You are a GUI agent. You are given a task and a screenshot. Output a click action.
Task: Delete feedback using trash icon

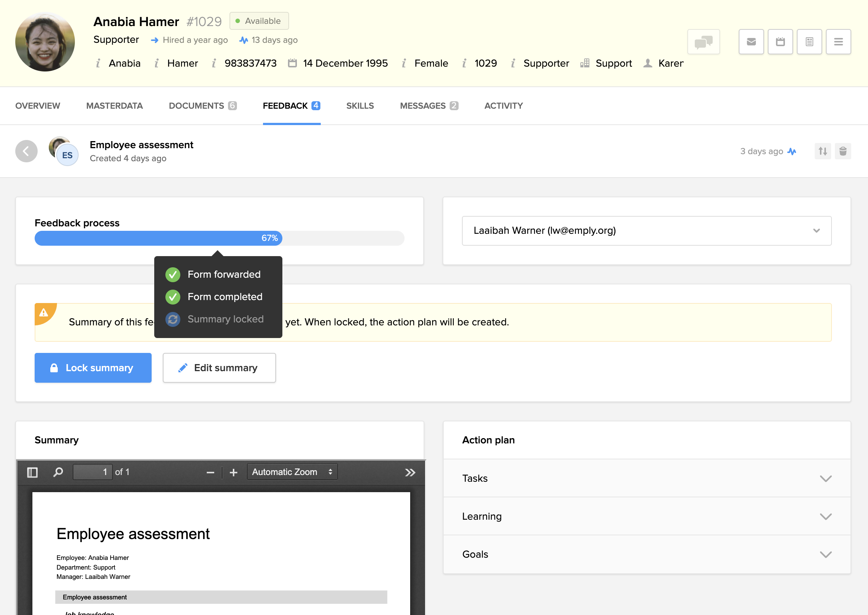coord(843,151)
